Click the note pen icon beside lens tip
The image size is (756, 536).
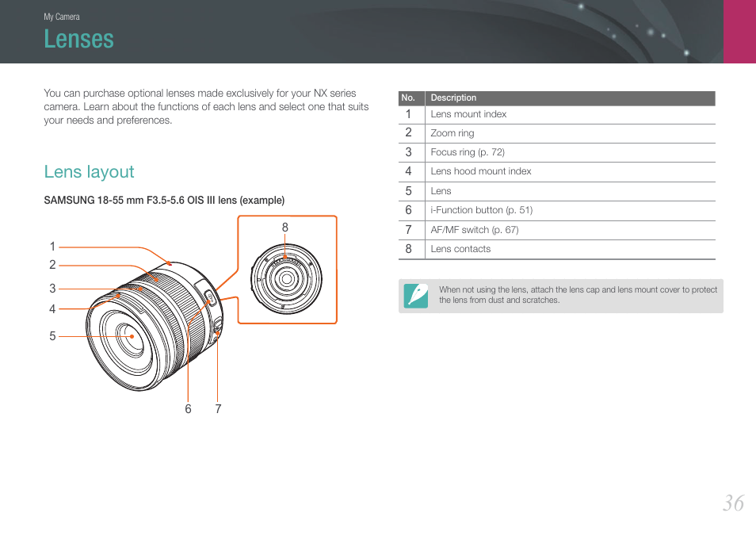[x=415, y=296]
